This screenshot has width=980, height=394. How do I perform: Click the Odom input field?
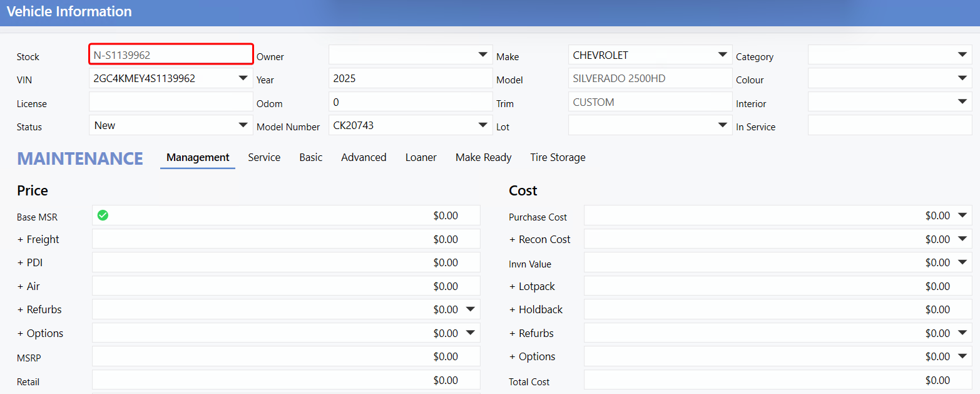point(410,102)
